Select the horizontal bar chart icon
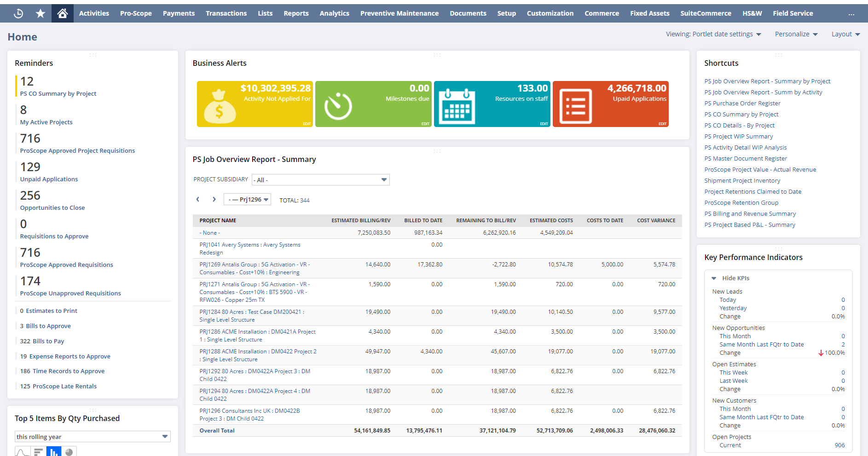This screenshot has width=868, height=456. click(38, 451)
